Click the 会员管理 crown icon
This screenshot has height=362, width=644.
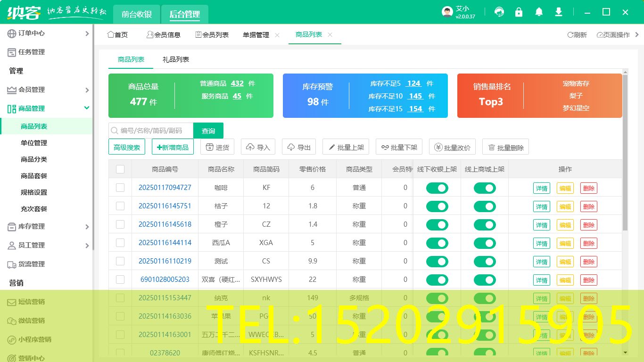12,90
